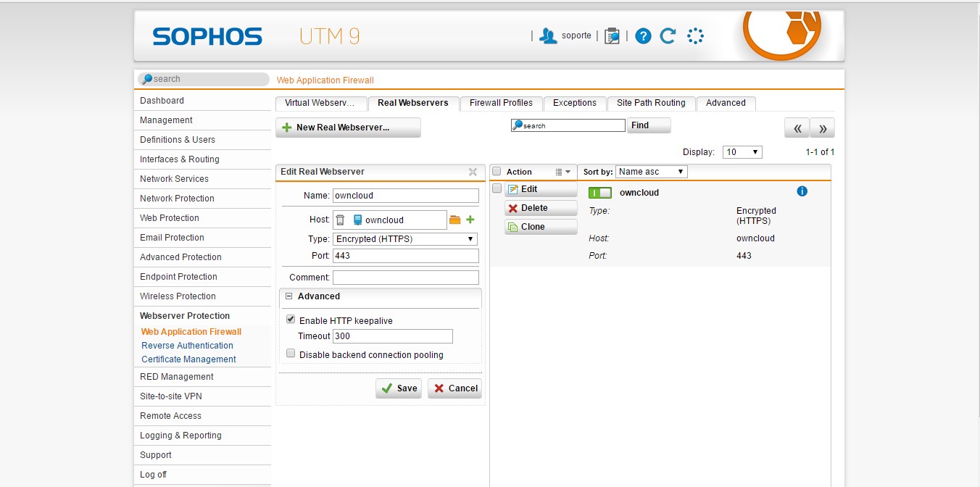This screenshot has width=980, height=487.
Task: Open the Display count dropdown
Action: pos(743,152)
